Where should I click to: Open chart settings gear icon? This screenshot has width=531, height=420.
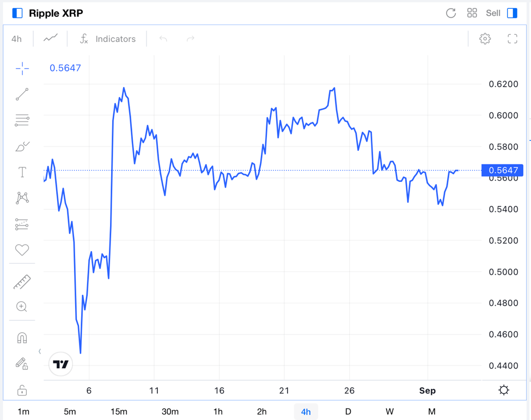click(485, 39)
